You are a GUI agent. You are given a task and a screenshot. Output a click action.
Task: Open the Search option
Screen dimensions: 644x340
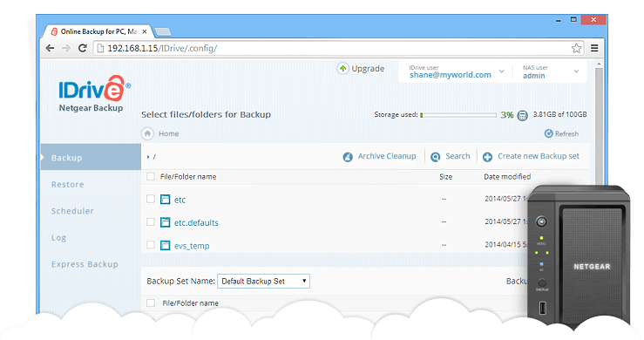[x=458, y=156]
